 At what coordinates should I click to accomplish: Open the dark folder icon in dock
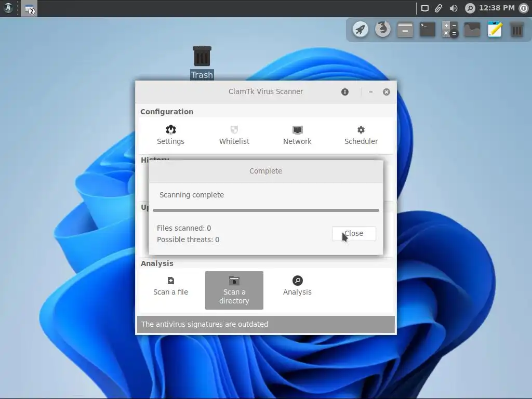point(472,30)
